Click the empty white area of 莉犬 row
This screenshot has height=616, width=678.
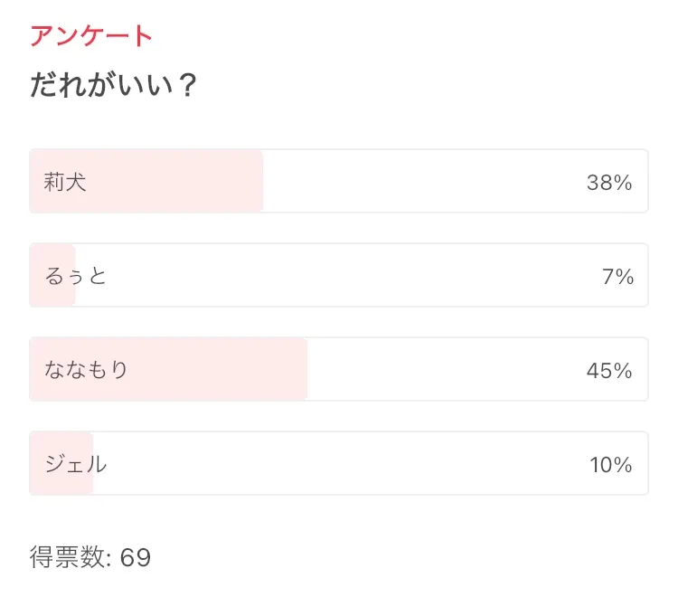(416, 182)
